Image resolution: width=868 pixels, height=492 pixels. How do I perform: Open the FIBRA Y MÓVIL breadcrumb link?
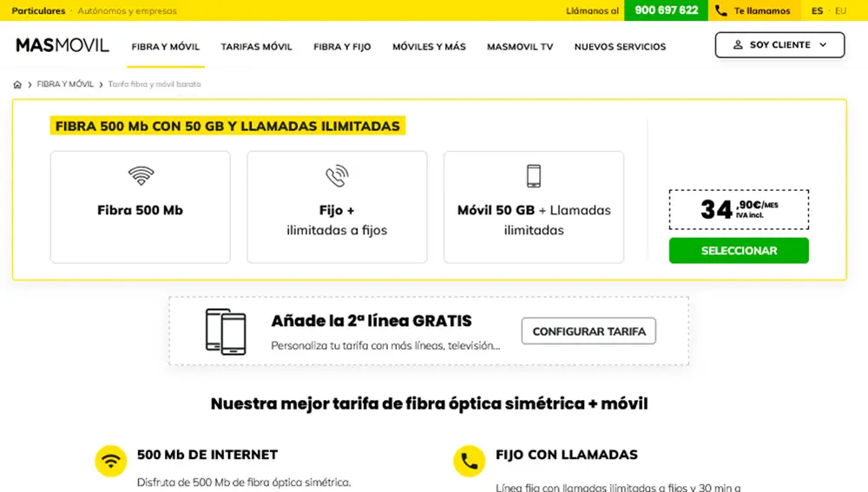[65, 84]
